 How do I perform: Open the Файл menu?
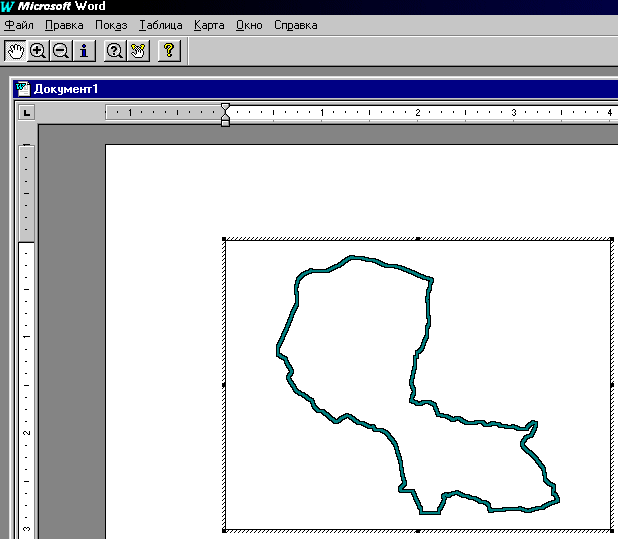19,25
